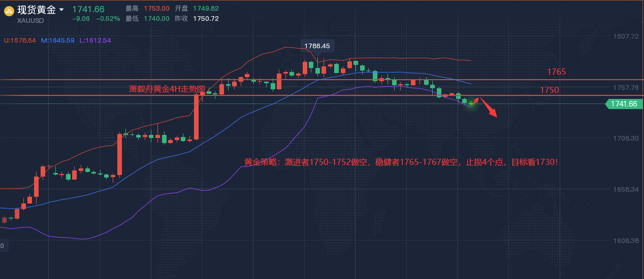
Task: Click the 萧毅舟黄金4H走势图 chart caption
Action: 167,89
